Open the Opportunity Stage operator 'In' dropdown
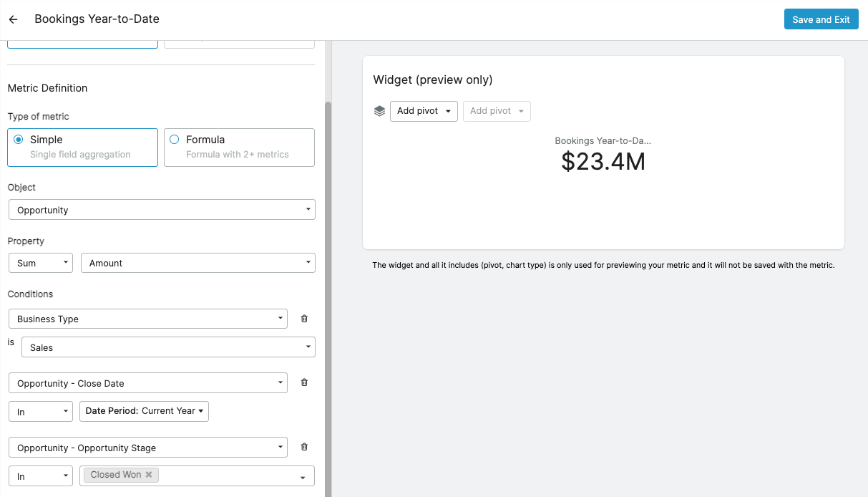868x497 pixels. point(41,476)
